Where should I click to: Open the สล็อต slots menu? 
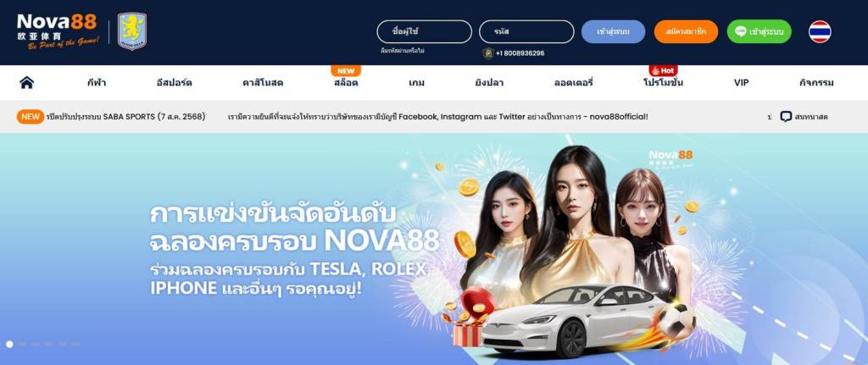346,83
